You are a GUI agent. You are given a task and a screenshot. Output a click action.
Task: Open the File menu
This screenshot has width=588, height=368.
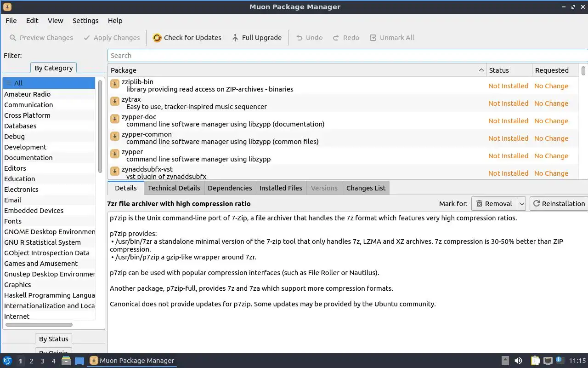coord(11,21)
